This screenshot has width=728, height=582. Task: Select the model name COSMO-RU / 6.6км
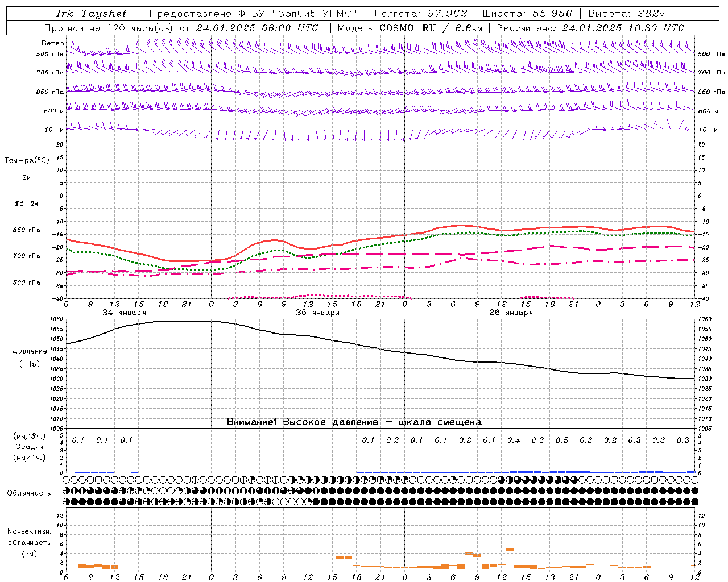click(431, 28)
